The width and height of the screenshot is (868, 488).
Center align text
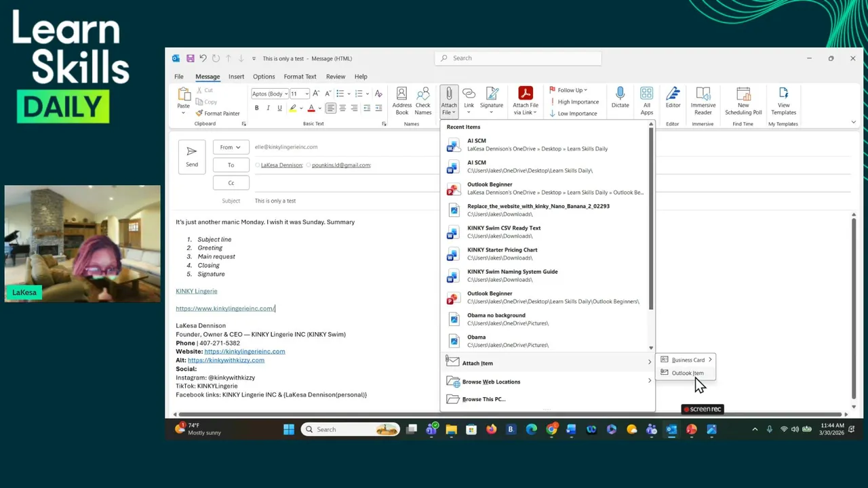pyautogui.click(x=342, y=108)
